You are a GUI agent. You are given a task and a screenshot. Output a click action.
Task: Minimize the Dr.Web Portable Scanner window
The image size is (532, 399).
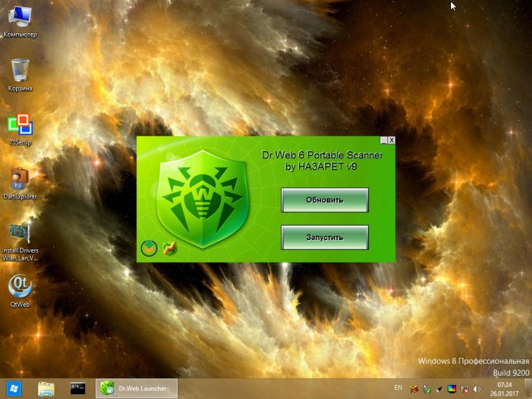point(384,140)
